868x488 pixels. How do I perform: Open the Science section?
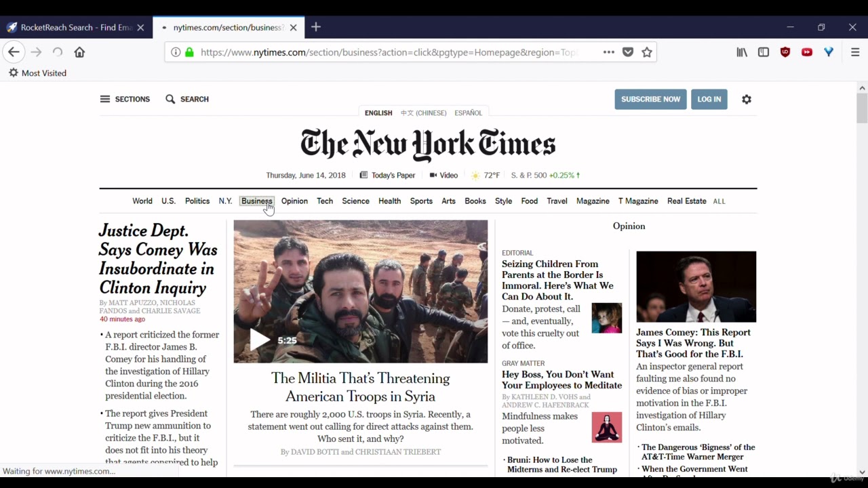pos(355,201)
